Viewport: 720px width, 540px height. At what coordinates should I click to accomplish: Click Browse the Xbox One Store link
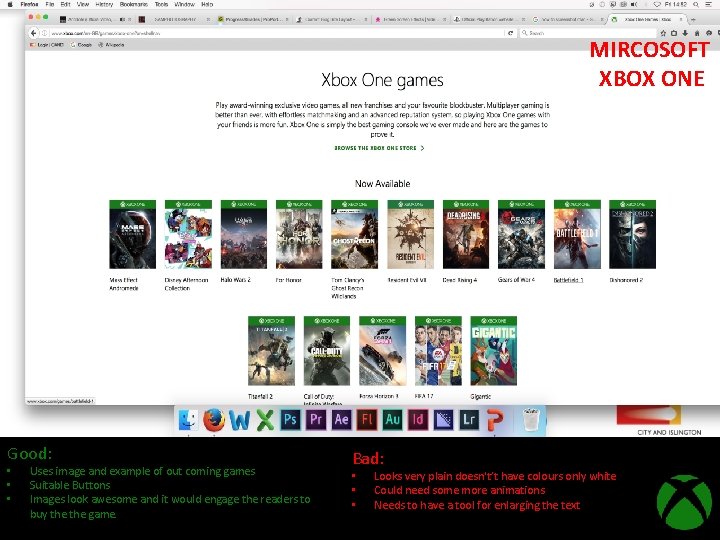(x=379, y=148)
